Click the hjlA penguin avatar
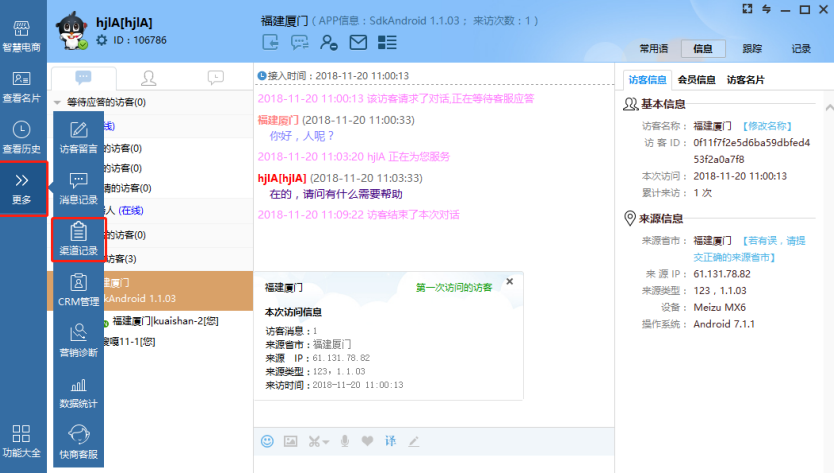This screenshot has height=473, width=834. 72,31
